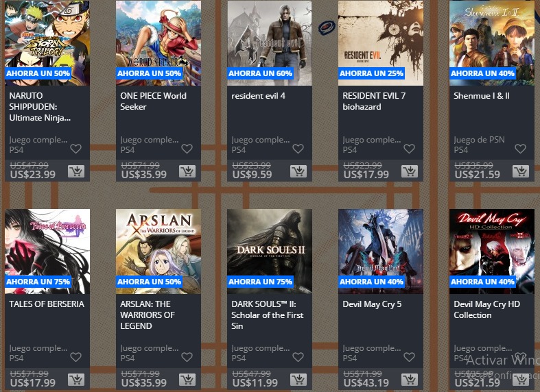
Task: Toggle wishlist heart for resident evil 4
Action: (298, 149)
